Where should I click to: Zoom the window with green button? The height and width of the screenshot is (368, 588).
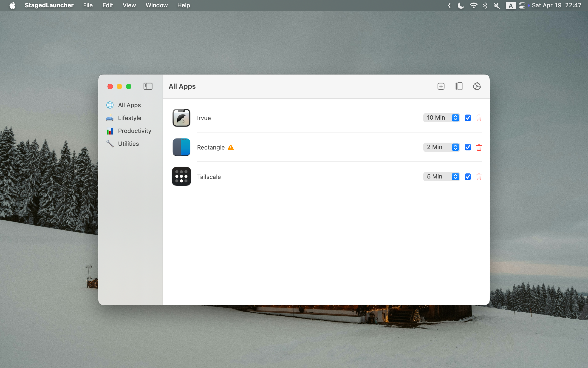pos(129,86)
